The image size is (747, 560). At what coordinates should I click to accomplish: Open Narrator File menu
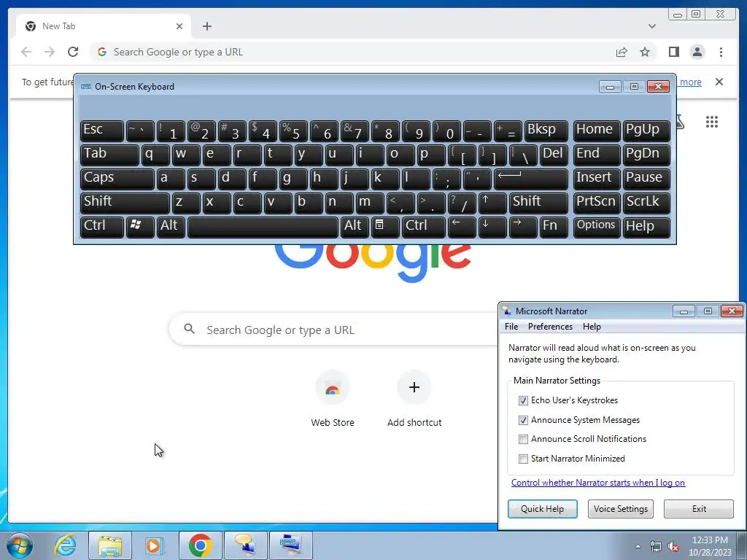click(x=511, y=327)
